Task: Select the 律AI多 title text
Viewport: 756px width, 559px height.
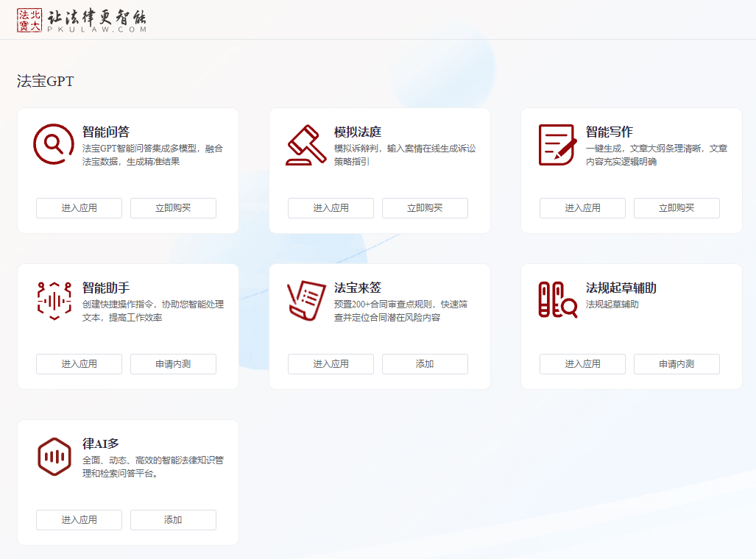Action: pyautogui.click(x=100, y=444)
